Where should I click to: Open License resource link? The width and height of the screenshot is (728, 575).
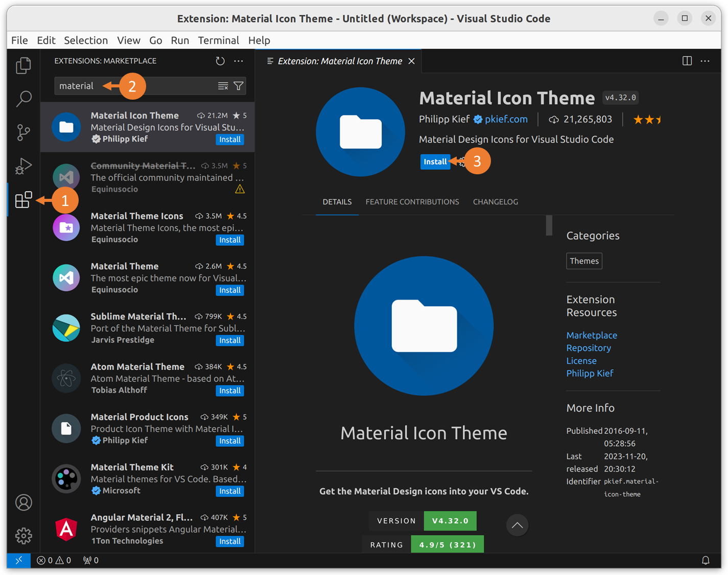tap(581, 361)
